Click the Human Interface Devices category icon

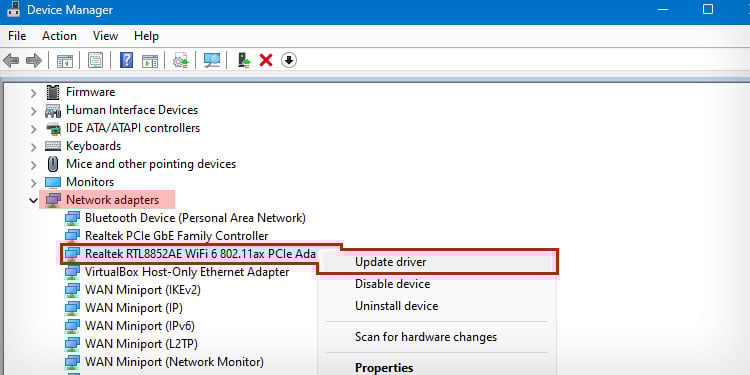(53, 110)
